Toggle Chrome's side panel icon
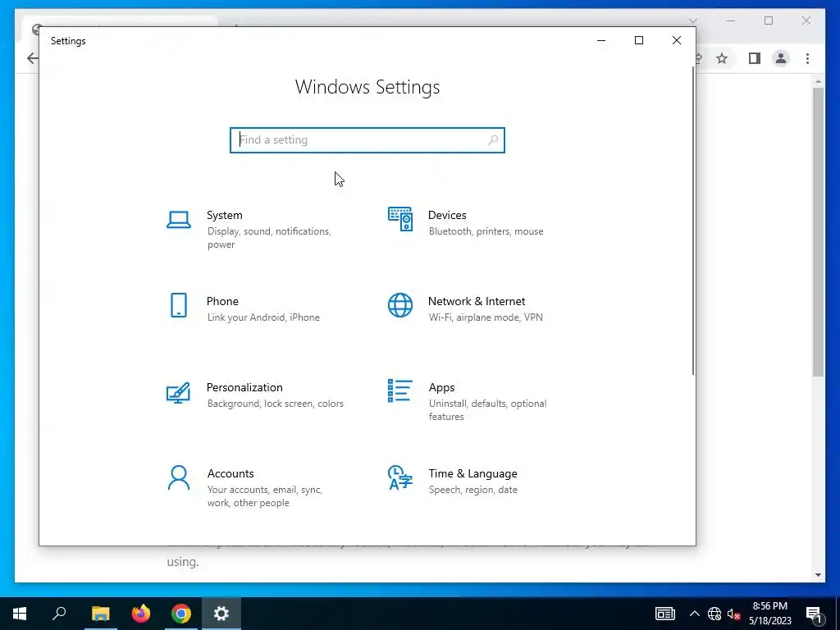The height and width of the screenshot is (630, 840). [755, 58]
